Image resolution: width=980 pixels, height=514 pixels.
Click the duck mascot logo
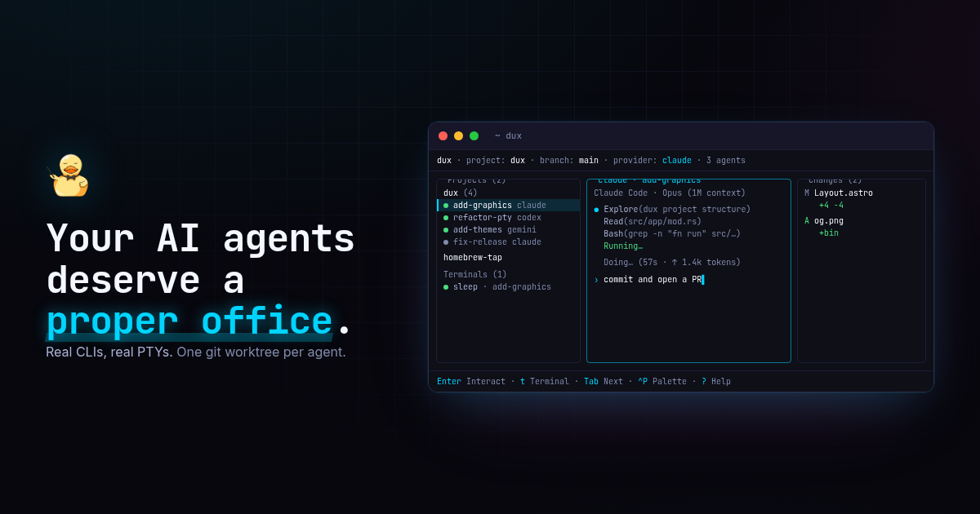pos(69,175)
